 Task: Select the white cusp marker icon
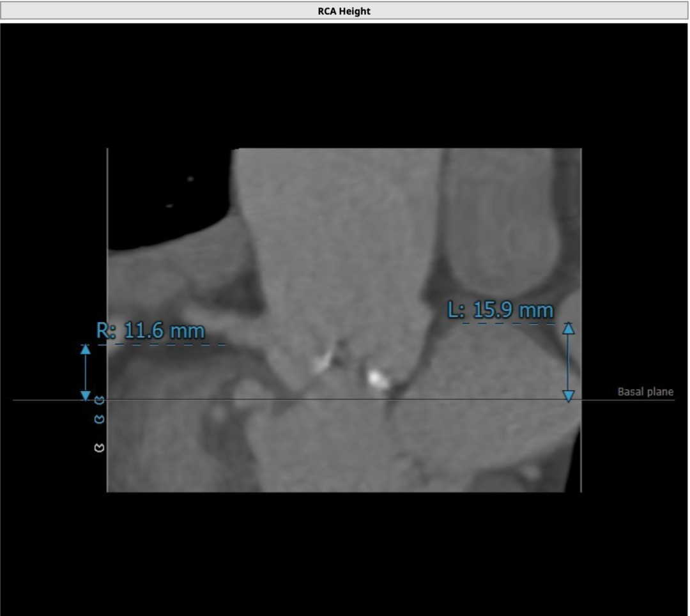coord(99,447)
